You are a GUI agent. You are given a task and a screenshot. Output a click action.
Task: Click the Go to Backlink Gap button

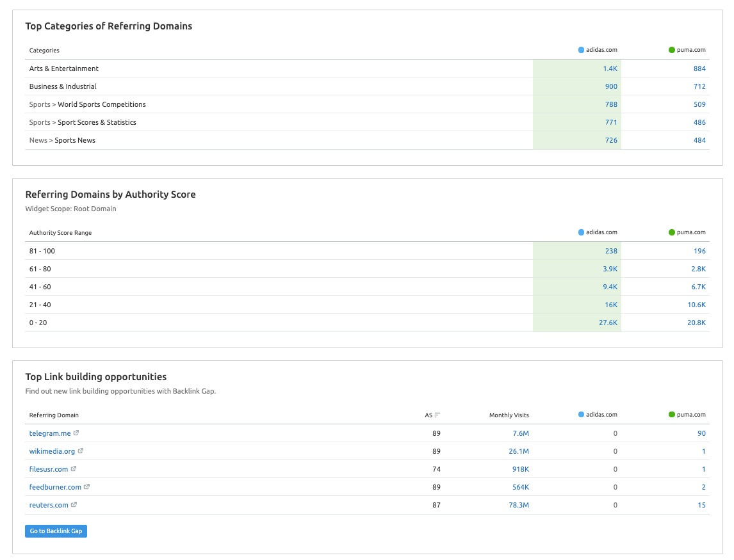pos(56,531)
